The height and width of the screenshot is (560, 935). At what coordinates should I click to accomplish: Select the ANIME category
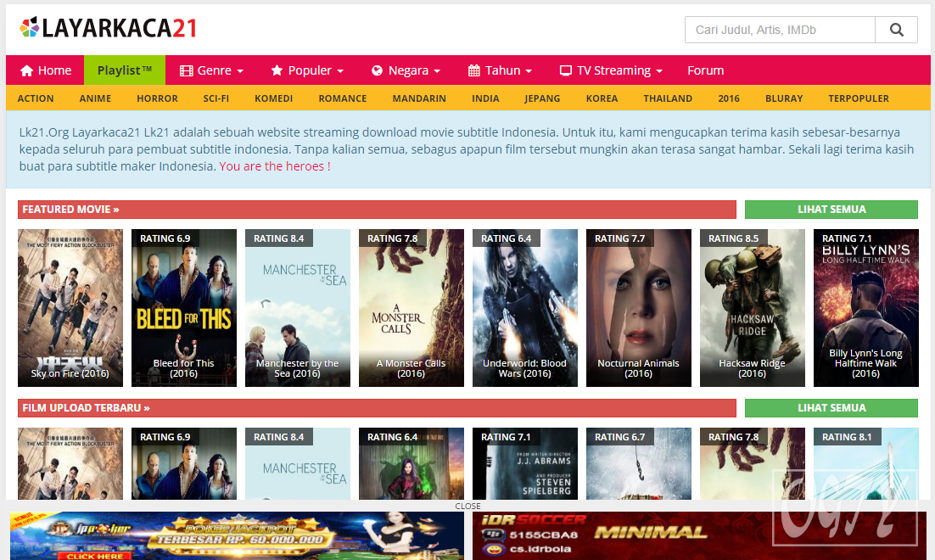95,98
